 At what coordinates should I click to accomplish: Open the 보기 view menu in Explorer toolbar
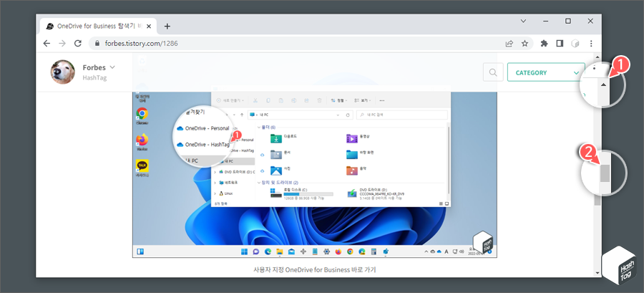(363, 100)
